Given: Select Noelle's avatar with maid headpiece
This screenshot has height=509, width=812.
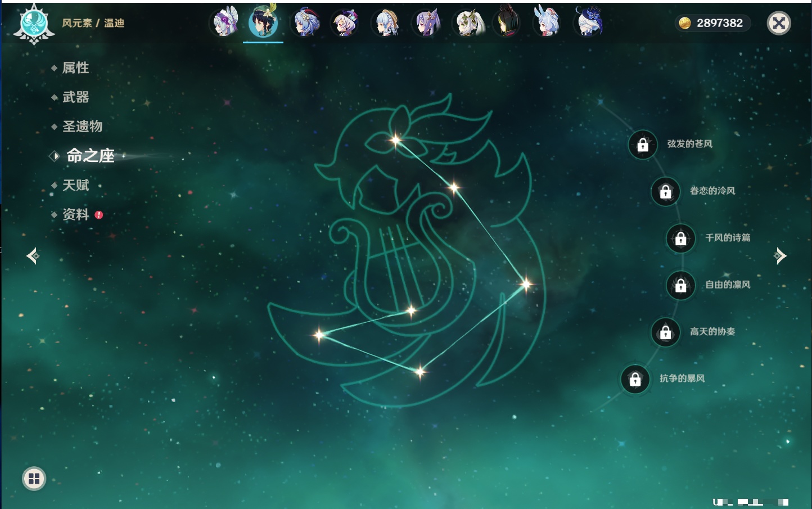Looking at the screenshot, I should tap(225, 23).
